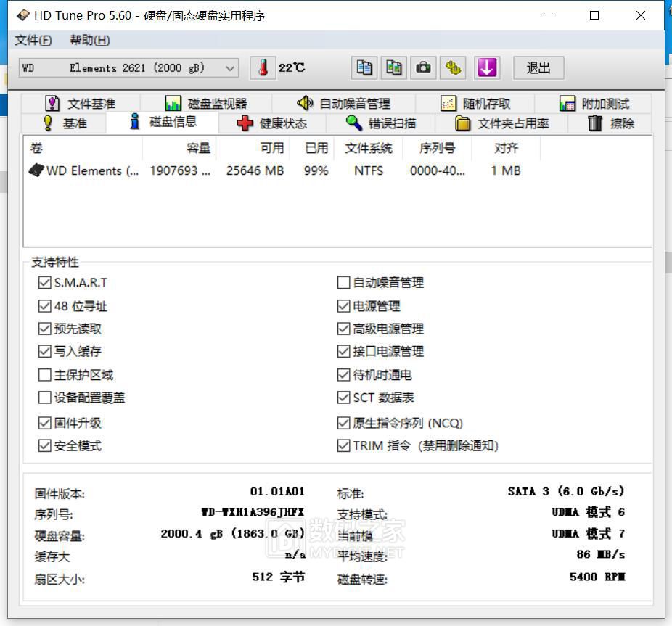Sort by the 文件系统 column header
Screen dimensions: 672x626
click(x=368, y=148)
